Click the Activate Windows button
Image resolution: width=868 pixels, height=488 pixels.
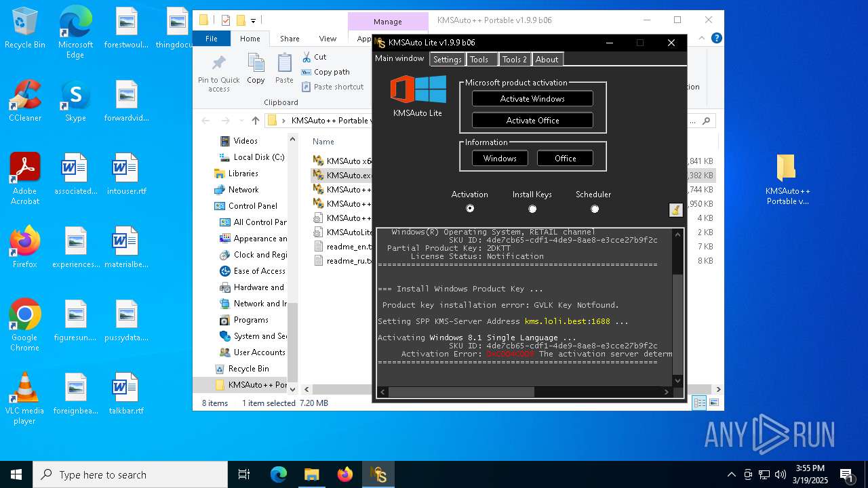tap(532, 98)
